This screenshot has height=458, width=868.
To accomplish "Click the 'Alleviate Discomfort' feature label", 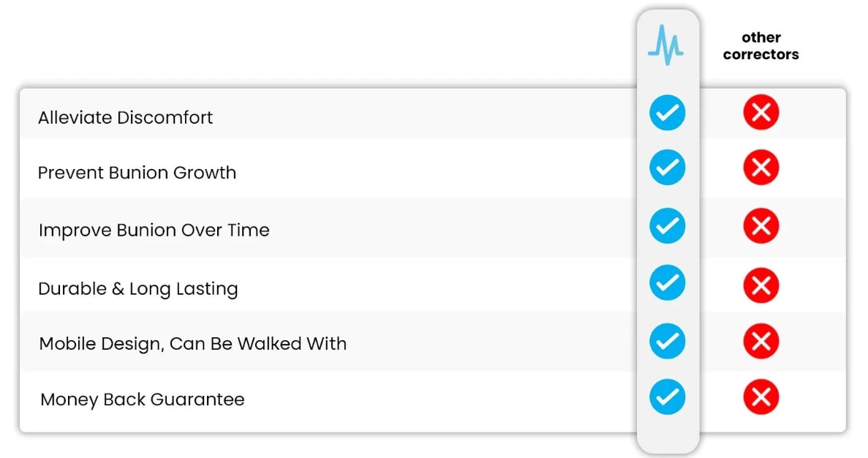I will [x=125, y=117].
